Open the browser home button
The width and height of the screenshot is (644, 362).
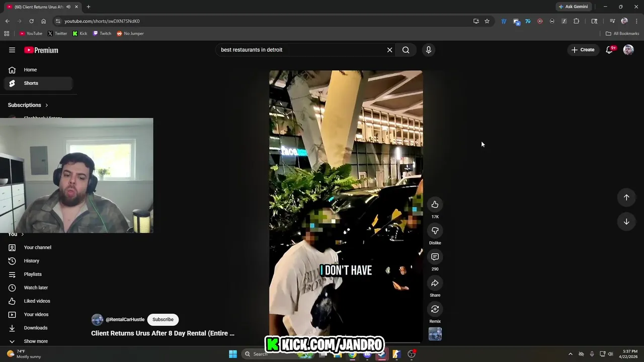pos(43,21)
